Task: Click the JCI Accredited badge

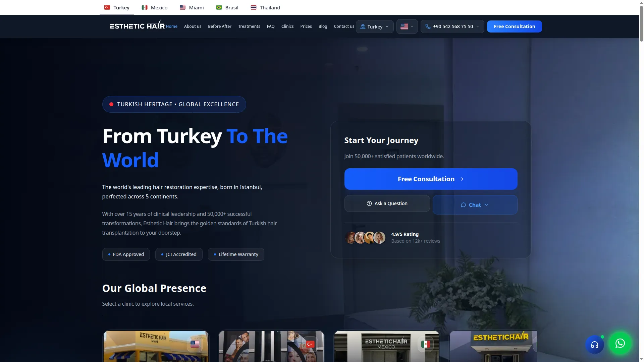Action: [179, 254]
